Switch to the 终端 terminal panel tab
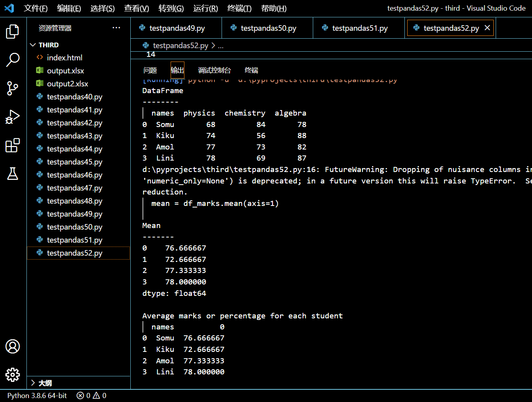The image size is (532, 402). tap(251, 70)
